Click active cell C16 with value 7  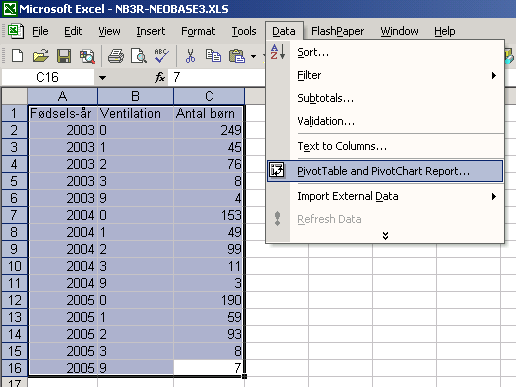pos(209,368)
